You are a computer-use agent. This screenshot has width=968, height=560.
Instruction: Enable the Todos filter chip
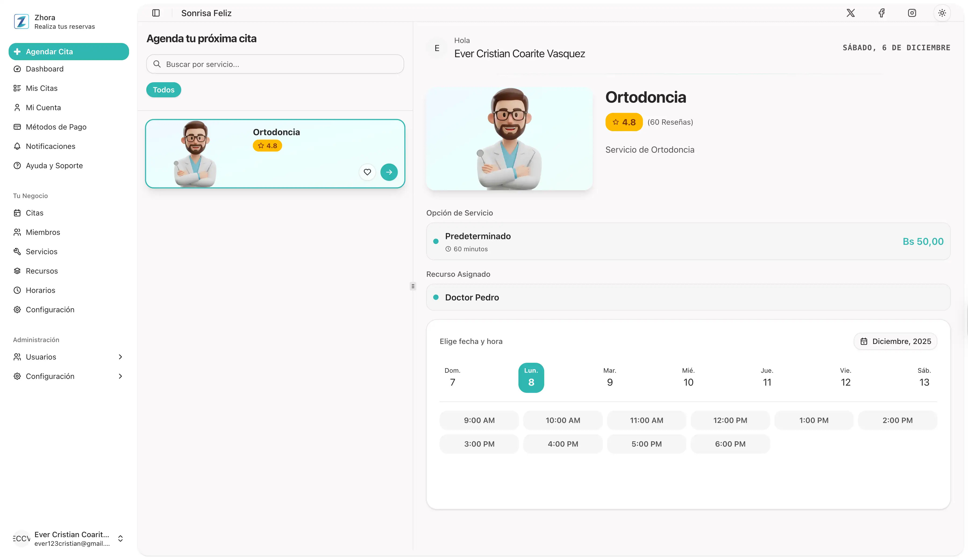point(163,89)
